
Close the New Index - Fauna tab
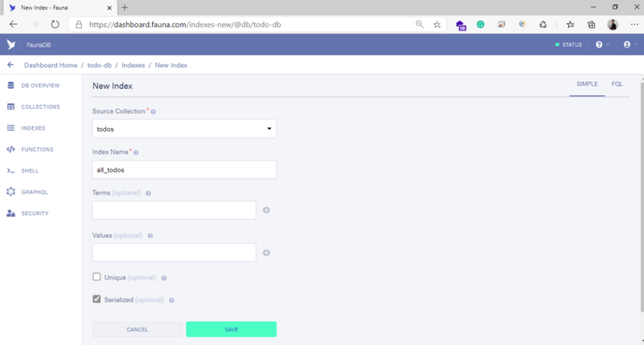pos(109,8)
